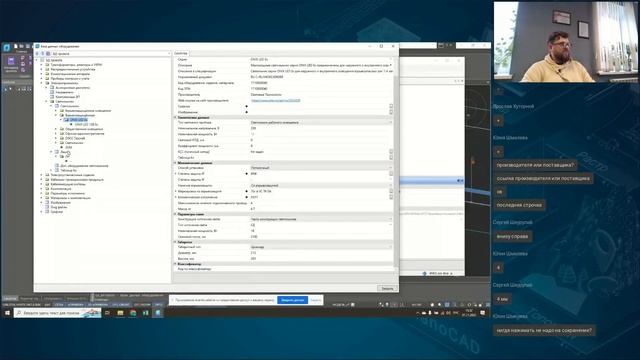640x360 pixels.
Task: Switch to the Свойства tab
Action: pos(181,53)
